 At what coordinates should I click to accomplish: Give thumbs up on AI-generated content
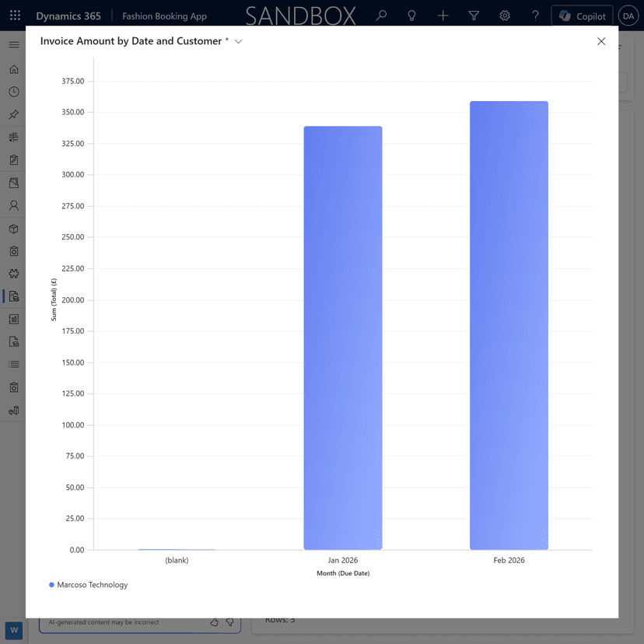tap(214, 622)
